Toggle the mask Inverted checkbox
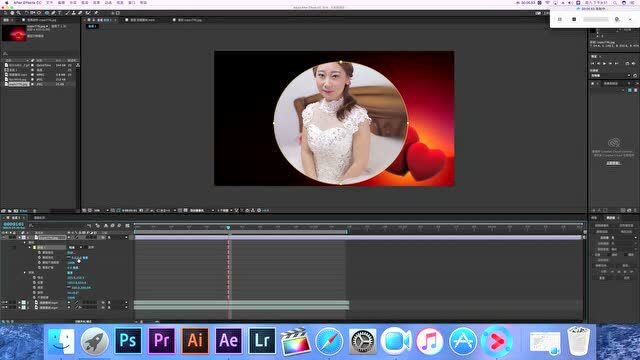The width and height of the screenshot is (640, 360). tap(86, 247)
